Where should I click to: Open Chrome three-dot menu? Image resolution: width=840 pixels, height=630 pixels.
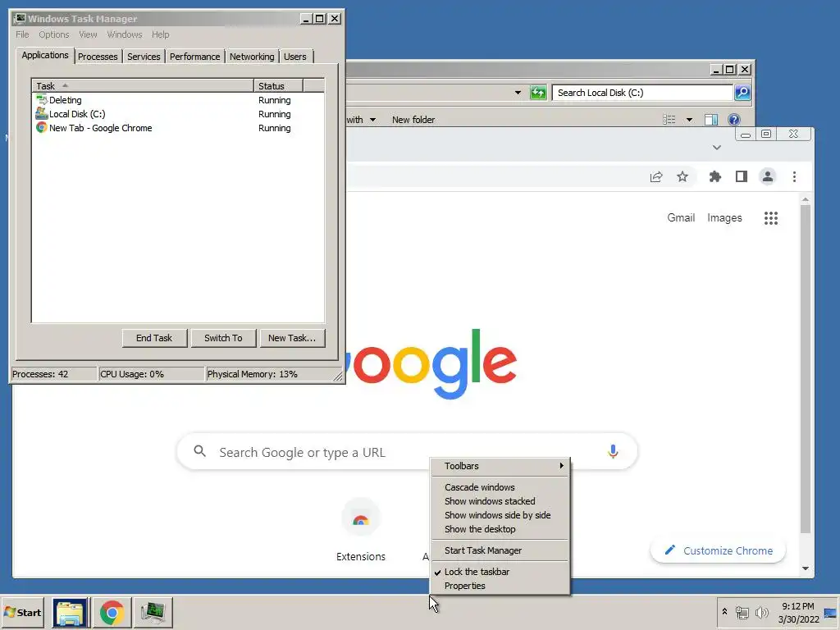click(x=794, y=177)
